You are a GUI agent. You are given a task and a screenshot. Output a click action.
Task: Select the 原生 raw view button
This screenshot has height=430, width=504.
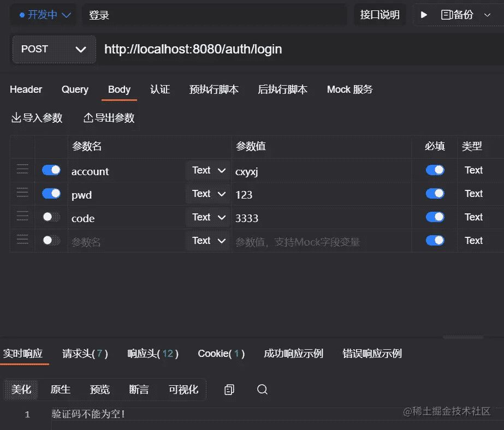point(60,389)
